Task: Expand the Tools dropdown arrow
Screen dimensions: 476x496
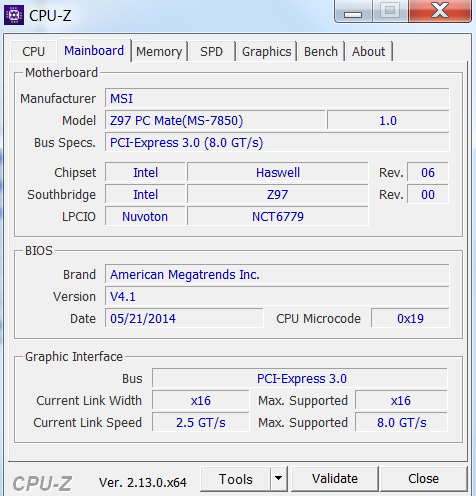Action: pos(278,479)
